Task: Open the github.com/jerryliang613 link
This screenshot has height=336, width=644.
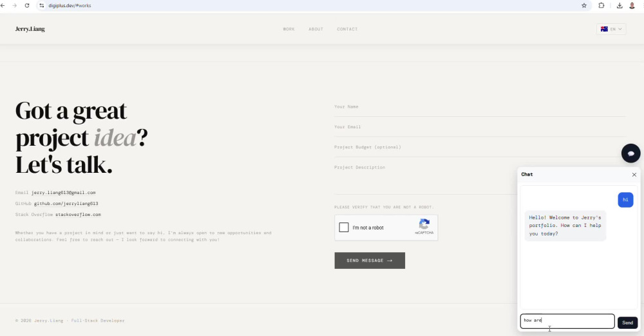Action: 66,204
